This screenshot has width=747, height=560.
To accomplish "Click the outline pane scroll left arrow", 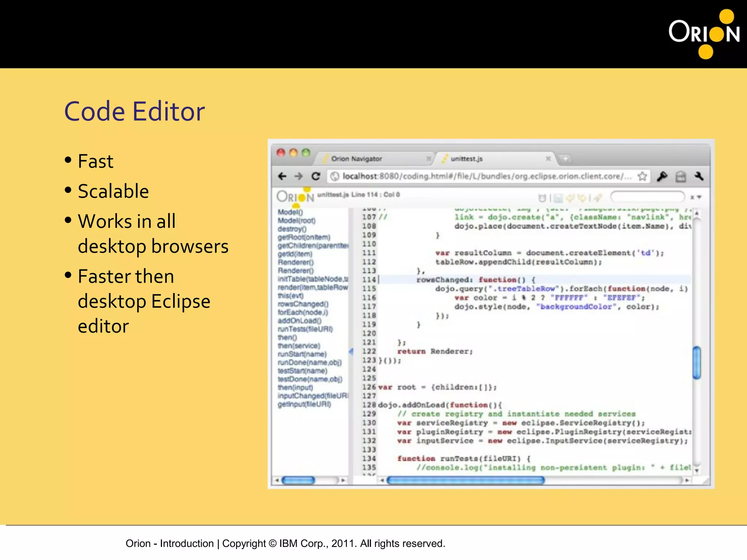I will [277, 481].
